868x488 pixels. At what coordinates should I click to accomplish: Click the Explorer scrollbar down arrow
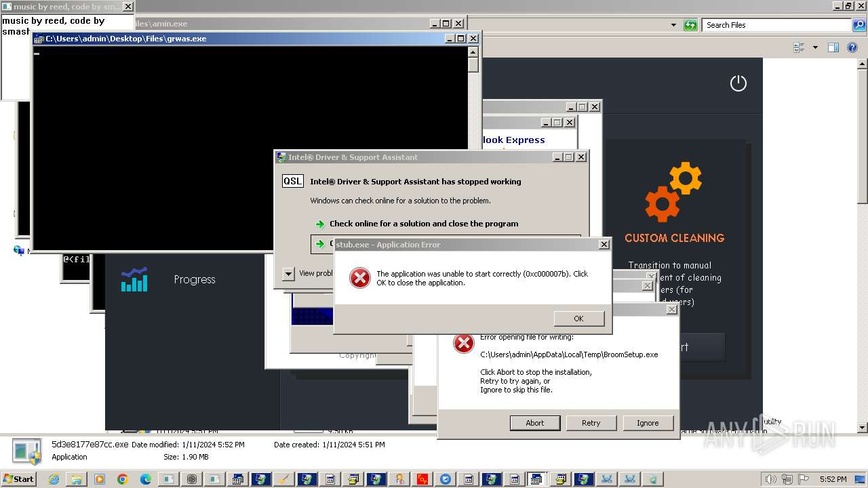(863, 428)
